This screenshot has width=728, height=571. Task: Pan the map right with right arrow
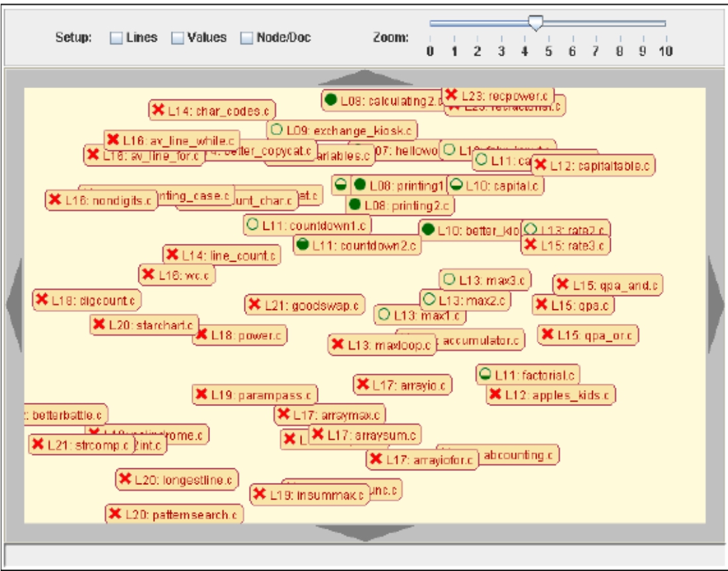pyautogui.click(x=715, y=305)
